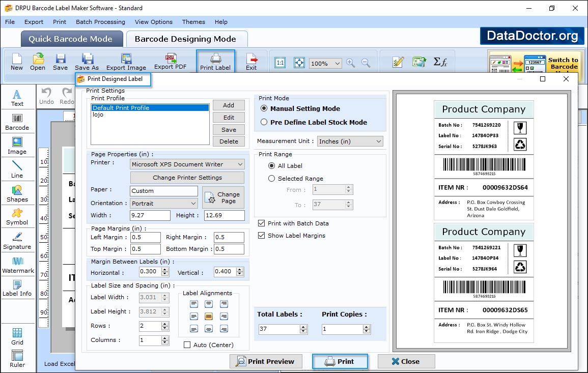Image resolution: width=588 pixels, height=373 pixels.
Task: Click Change Printer Settings button
Action: (x=187, y=178)
